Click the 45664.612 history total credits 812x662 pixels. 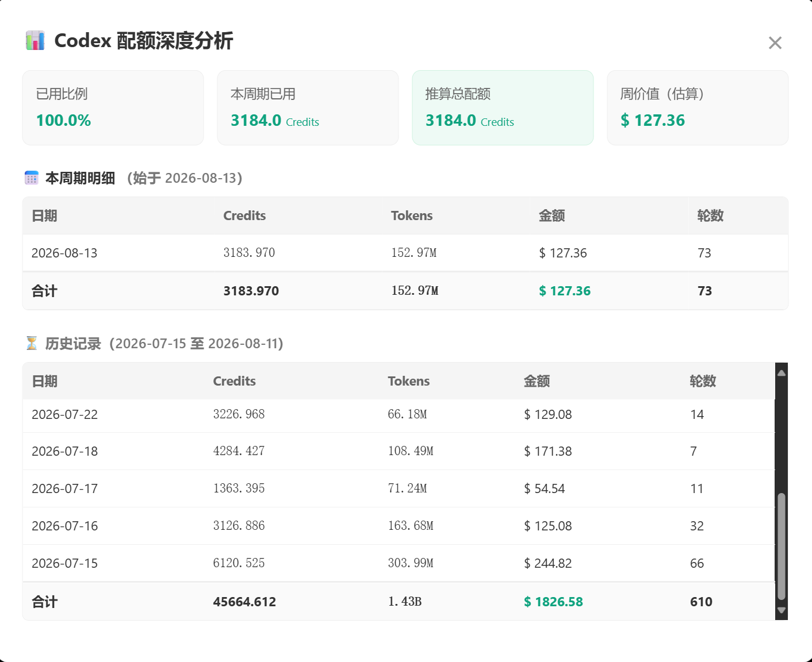[x=244, y=602]
